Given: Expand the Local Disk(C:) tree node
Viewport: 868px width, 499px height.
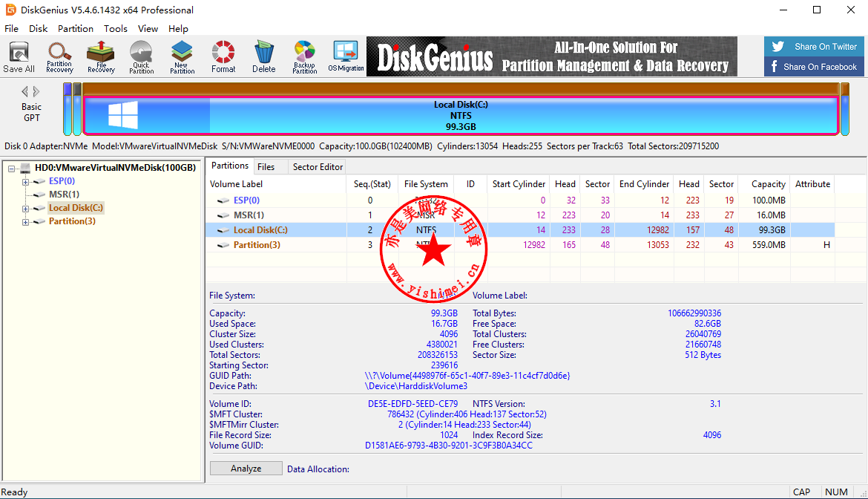Looking at the screenshot, I should 25,209.
